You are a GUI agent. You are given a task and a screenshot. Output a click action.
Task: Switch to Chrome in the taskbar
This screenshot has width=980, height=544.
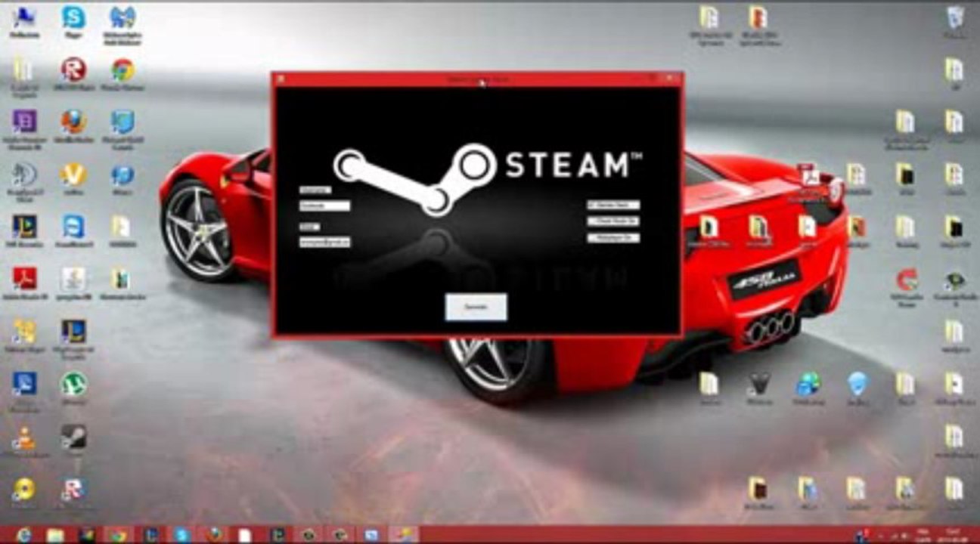117,535
